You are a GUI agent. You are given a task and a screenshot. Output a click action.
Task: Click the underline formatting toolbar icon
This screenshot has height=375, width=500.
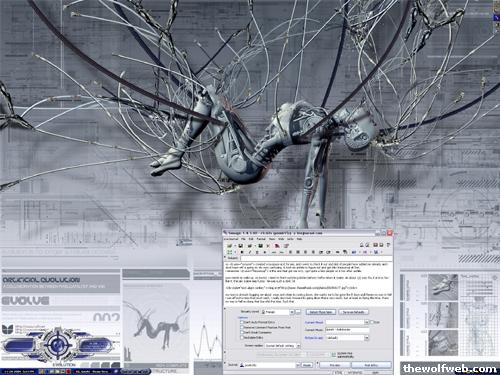click(257, 252)
